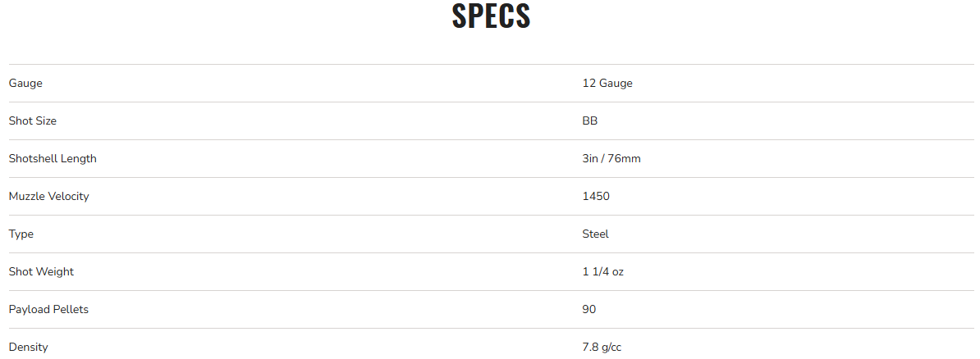Select the Payload Pellets label
The height and width of the screenshot is (359, 980).
[x=48, y=309]
